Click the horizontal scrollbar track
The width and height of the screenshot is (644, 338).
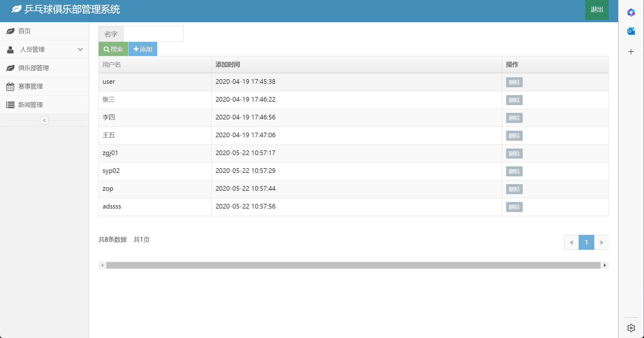pos(353,265)
